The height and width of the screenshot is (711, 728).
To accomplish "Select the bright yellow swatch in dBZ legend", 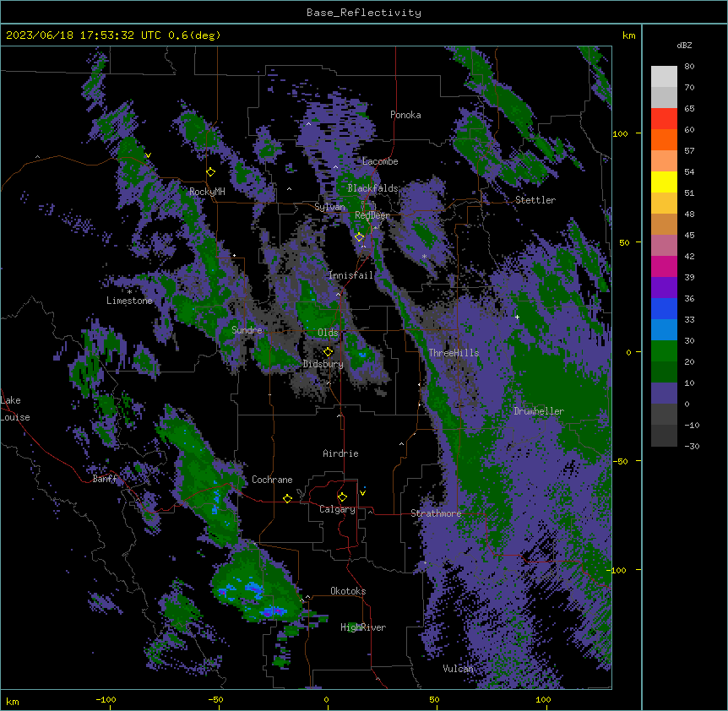I will 664,182.
